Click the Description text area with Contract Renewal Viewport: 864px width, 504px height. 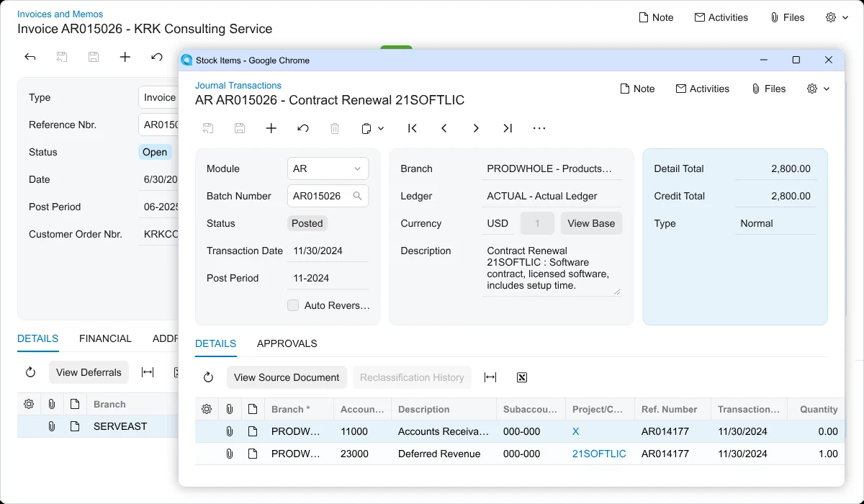click(x=551, y=268)
